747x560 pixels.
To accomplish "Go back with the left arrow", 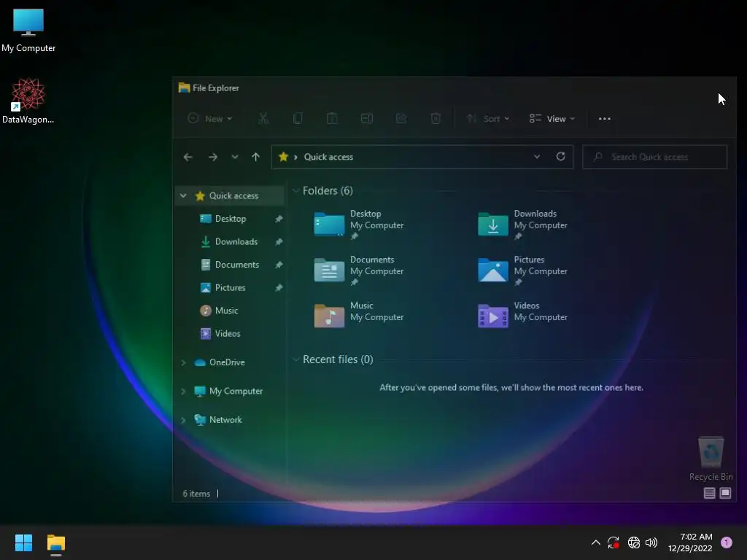I will tap(187, 157).
